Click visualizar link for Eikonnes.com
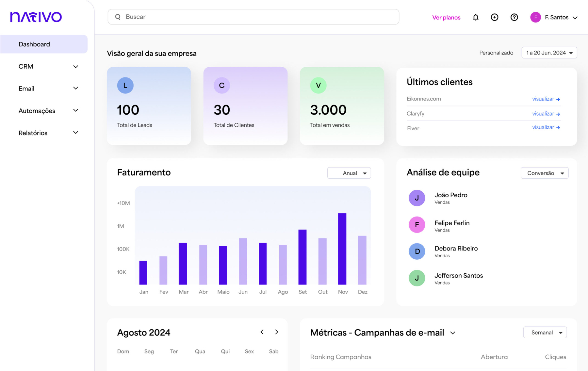 pos(546,99)
